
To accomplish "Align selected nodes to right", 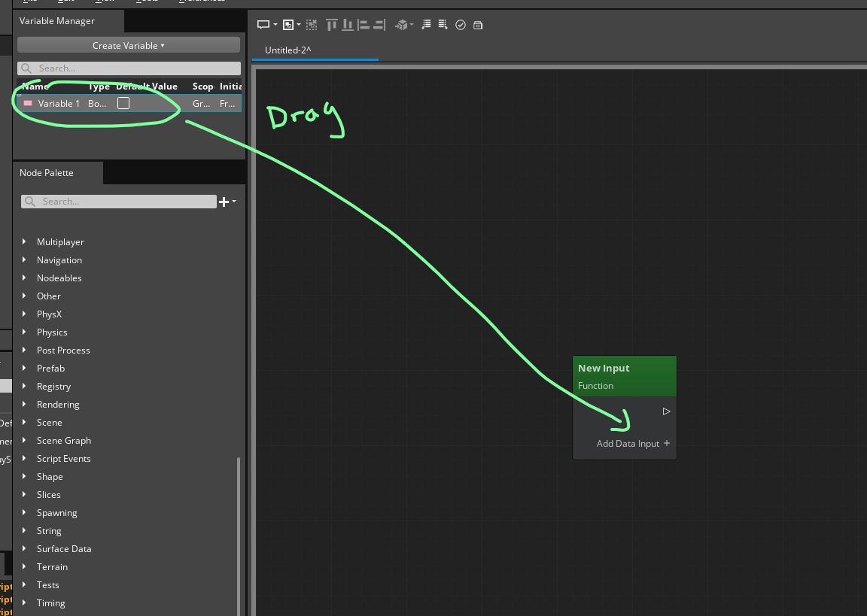I will [379, 24].
